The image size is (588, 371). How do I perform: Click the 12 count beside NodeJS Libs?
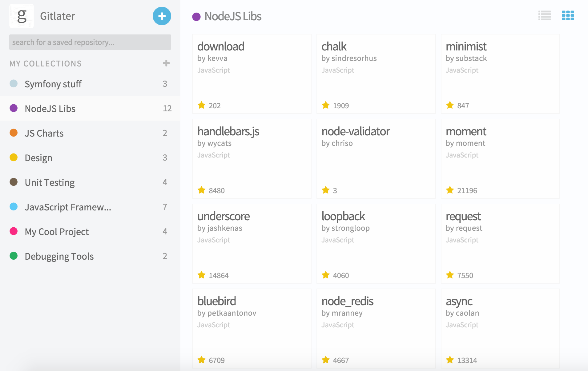click(x=167, y=108)
